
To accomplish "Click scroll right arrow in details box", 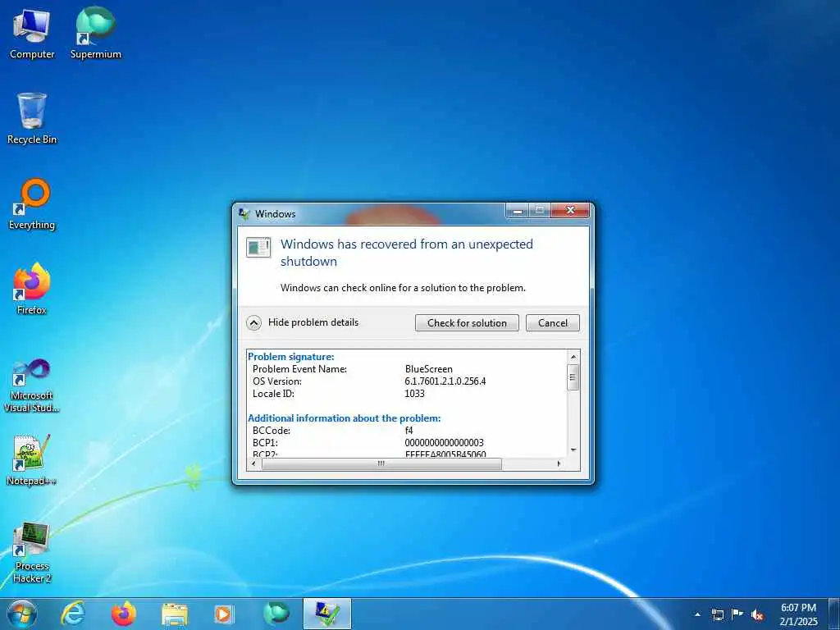I will [559, 464].
